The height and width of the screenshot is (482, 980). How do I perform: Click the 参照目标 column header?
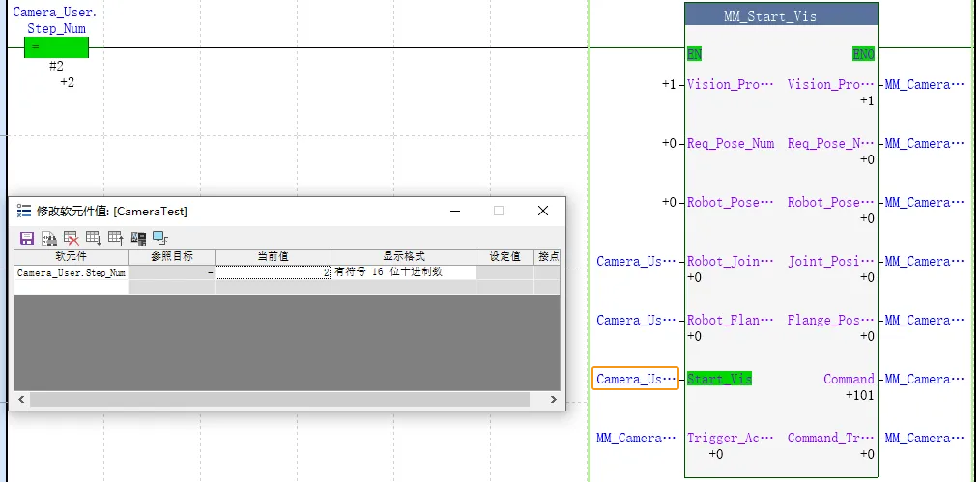click(x=172, y=257)
